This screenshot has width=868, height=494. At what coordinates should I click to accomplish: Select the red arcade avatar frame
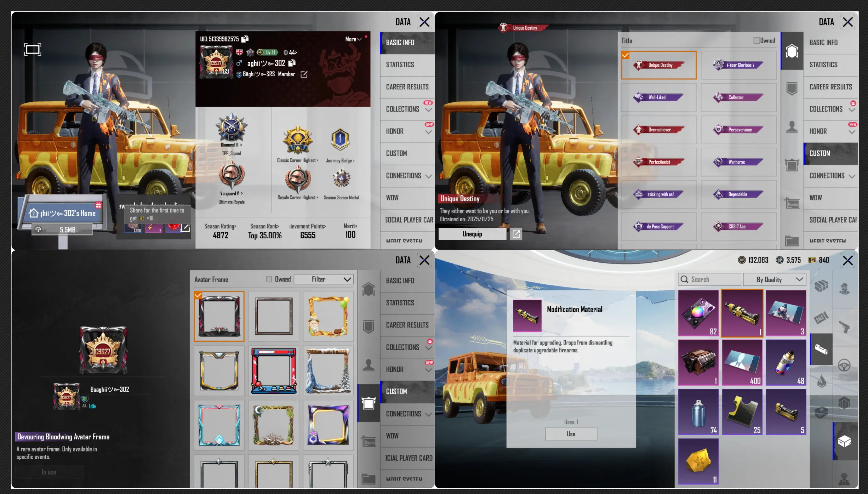point(273,371)
